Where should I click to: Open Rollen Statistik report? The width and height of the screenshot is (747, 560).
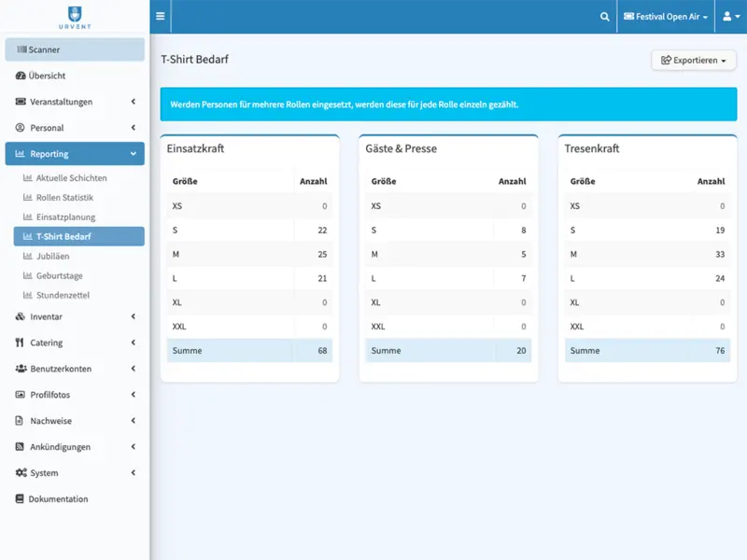pyautogui.click(x=79, y=197)
